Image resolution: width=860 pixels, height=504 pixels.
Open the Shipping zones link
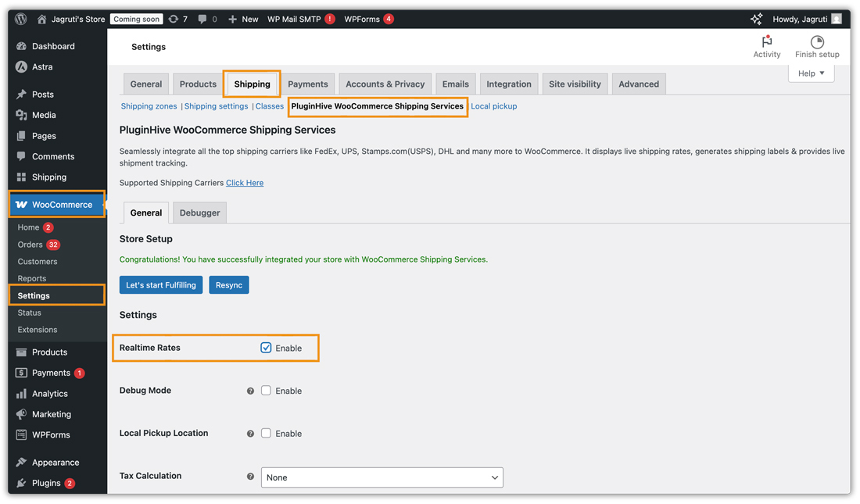click(x=149, y=106)
